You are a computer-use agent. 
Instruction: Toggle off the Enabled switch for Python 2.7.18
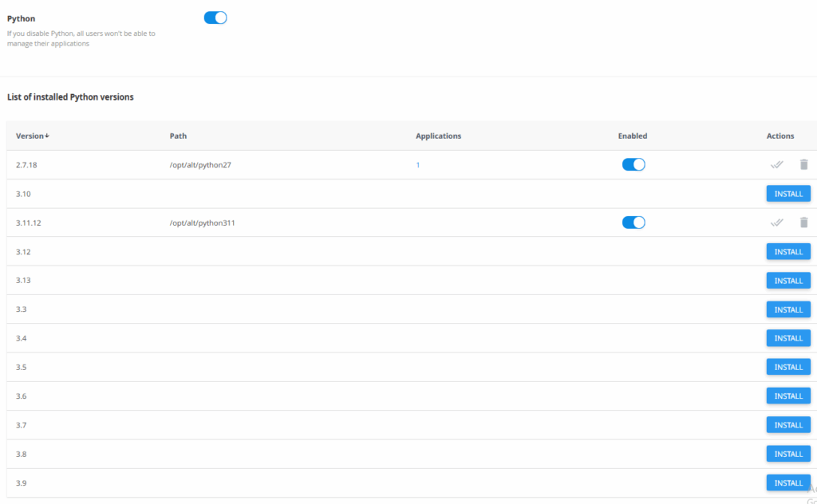(633, 164)
